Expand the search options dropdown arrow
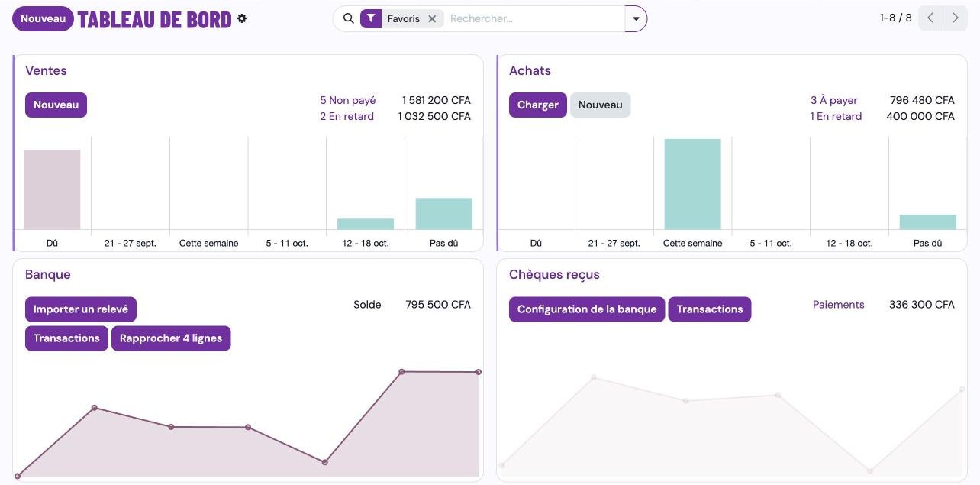 (x=636, y=19)
